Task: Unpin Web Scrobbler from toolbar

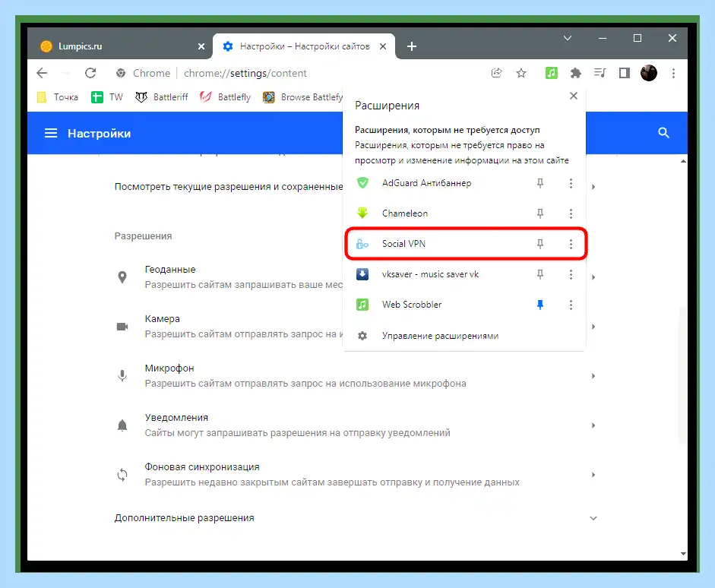Action: (x=540, y=305)
